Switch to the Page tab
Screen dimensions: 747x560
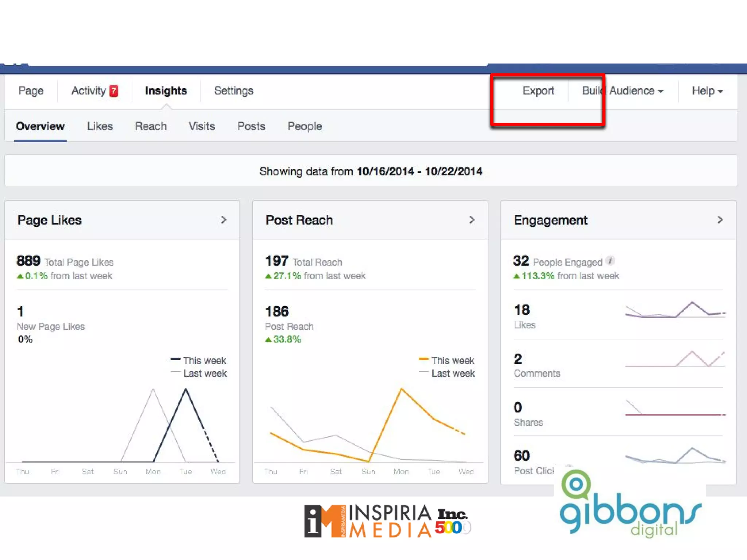pos(31,91)
